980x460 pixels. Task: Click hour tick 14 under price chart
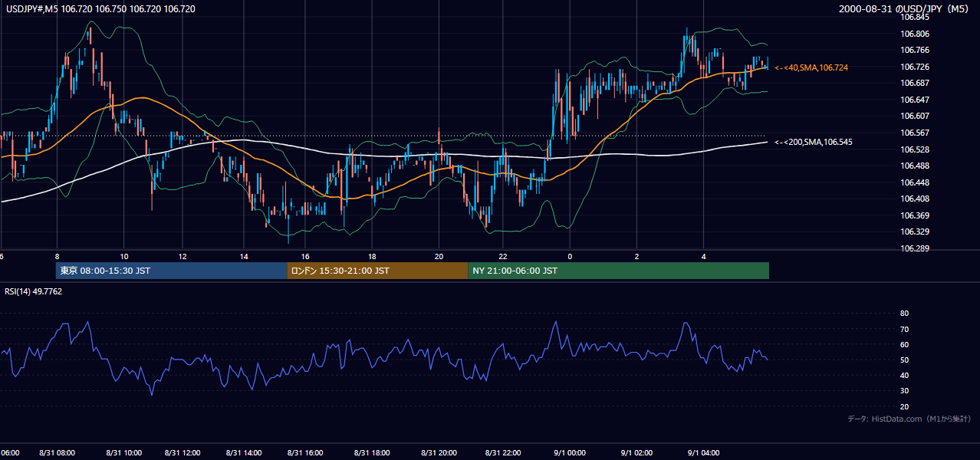(x=244, y=257)
